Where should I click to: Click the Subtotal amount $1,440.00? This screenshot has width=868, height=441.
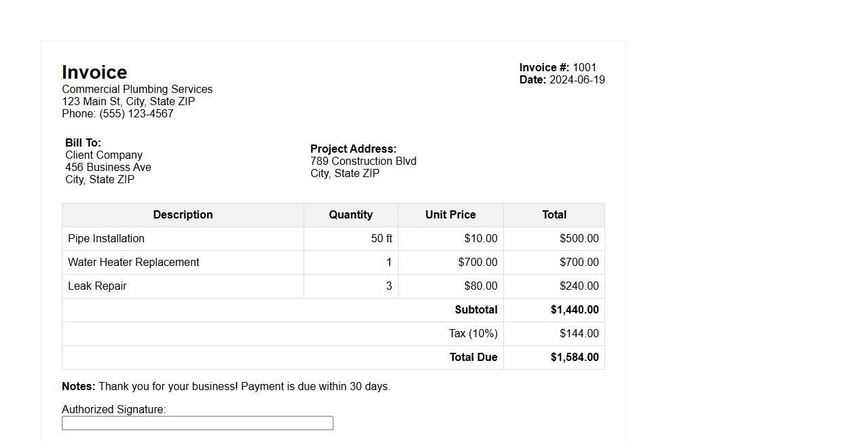tap(575, 309)
